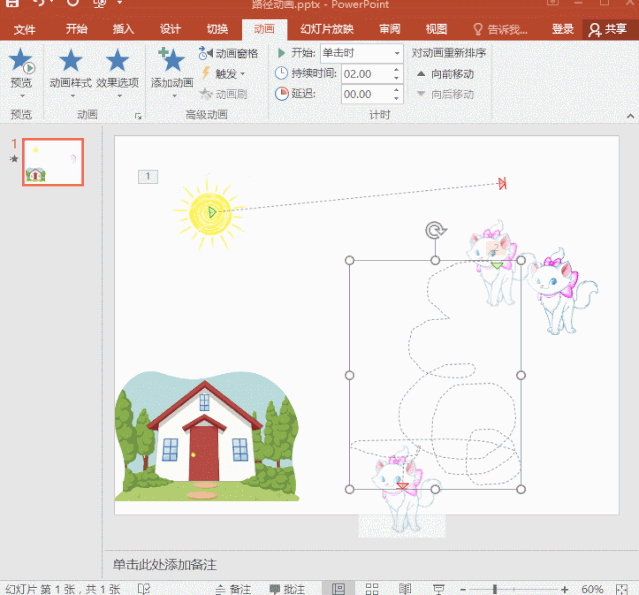Switch to the Slide Show (幻灯片放映) tab

(x=327, y=29)
